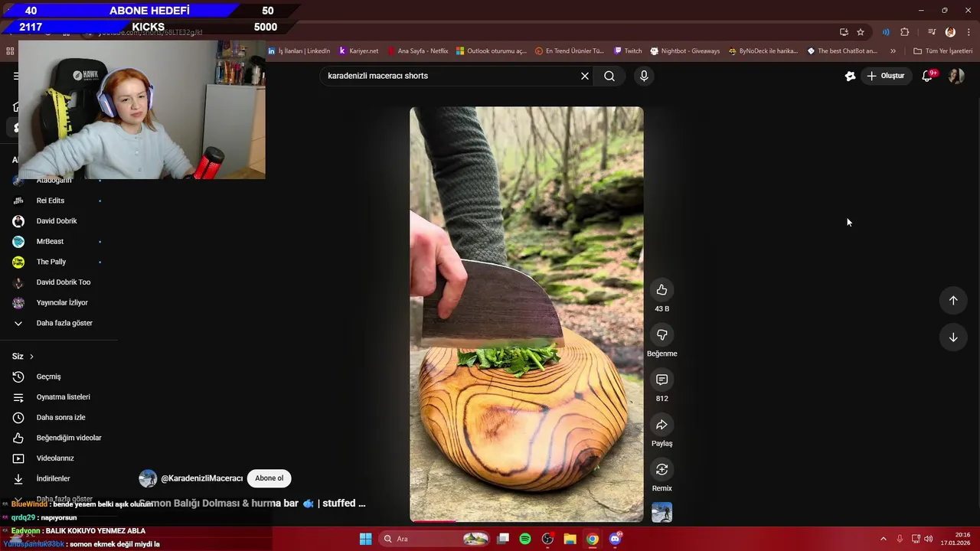Expand Daha fazla göster under subscriptions
The height and width of the screenshot is (551, 980).
63,323
